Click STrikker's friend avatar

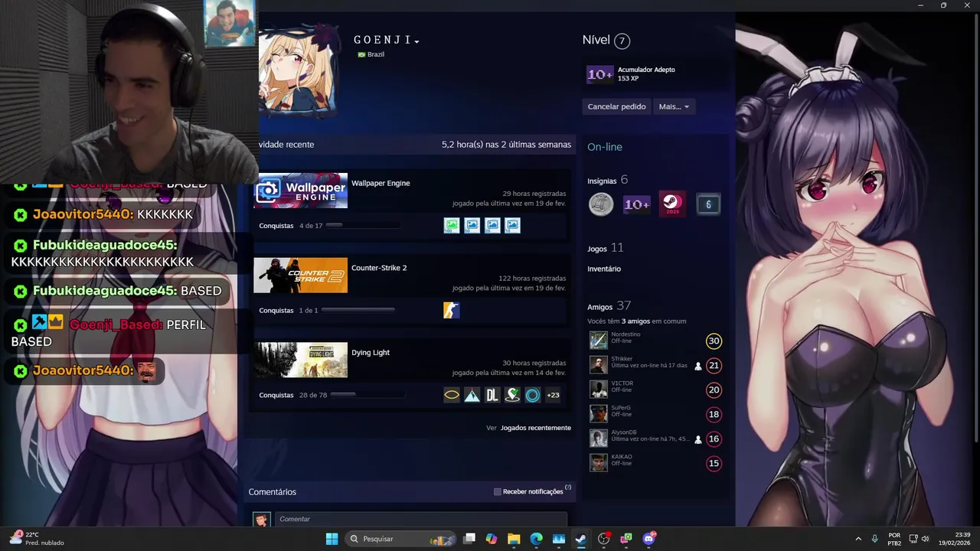point(599,365)
